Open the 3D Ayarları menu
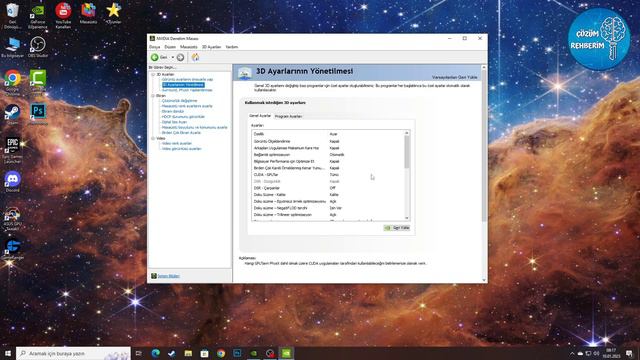This screenshot has width=640, height=360. 211,47
